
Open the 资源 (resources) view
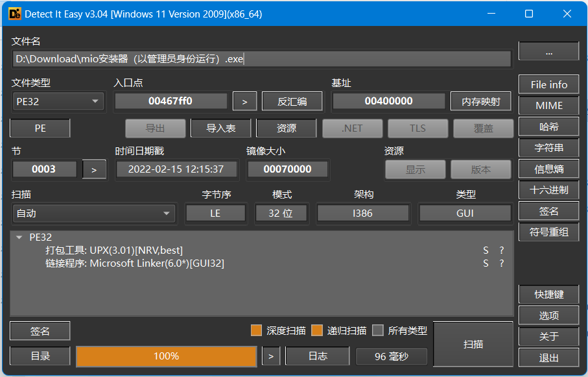point(287,128)
